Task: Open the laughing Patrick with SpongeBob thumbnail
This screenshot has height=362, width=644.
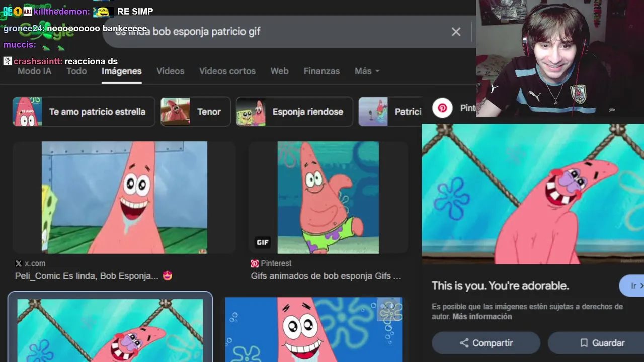Action: pos(124,198)
